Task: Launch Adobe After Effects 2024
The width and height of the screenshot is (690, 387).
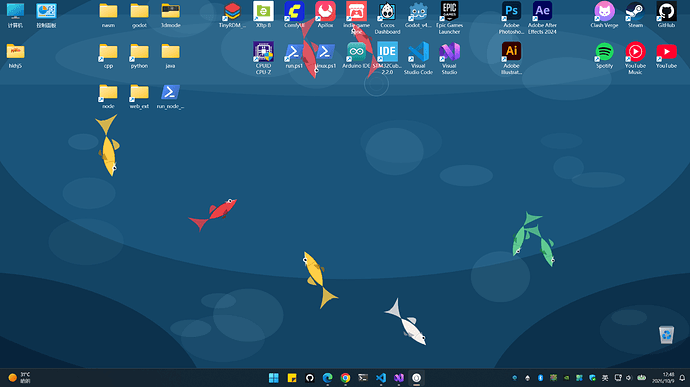Action: [x=542, y=18]
